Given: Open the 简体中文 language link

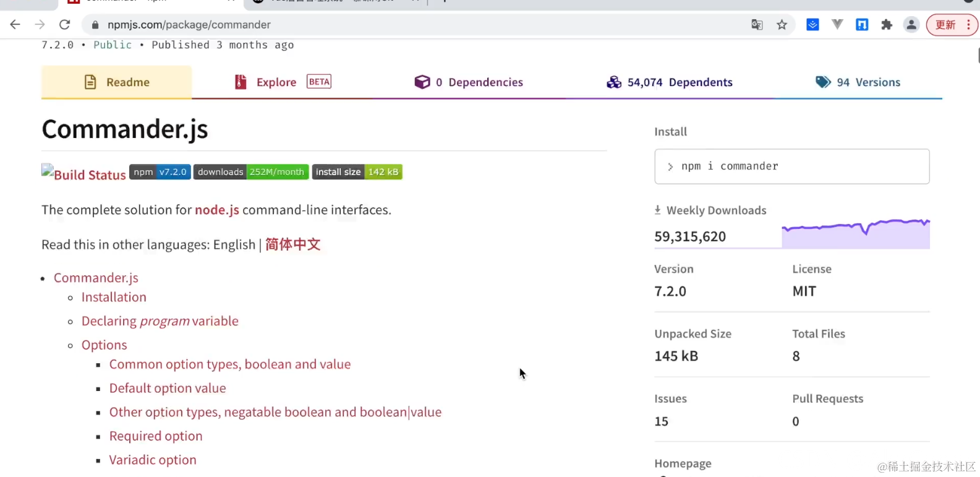Looking at the screenshot, I should (x=293, y=244).
